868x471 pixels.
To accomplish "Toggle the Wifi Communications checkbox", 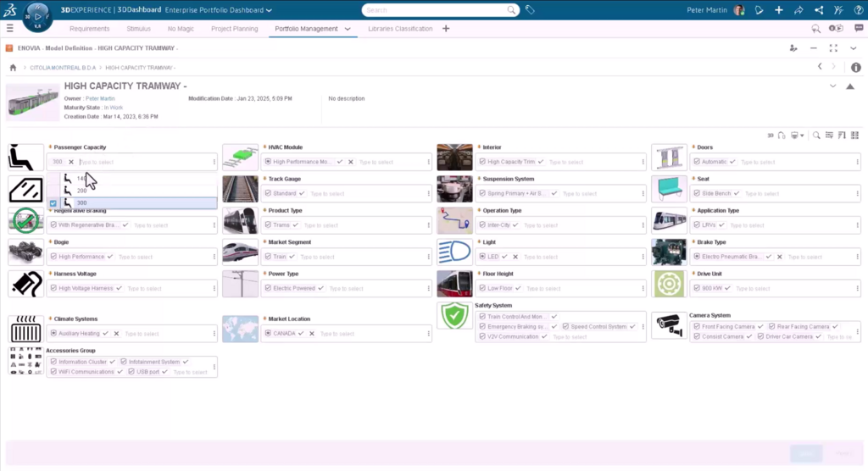I will [53, 372].
